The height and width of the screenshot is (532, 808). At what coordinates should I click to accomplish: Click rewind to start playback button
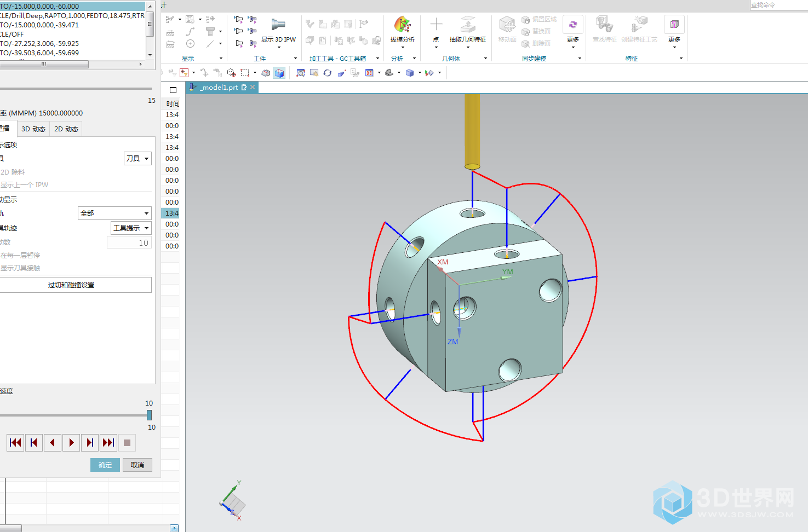click(15, 443)
